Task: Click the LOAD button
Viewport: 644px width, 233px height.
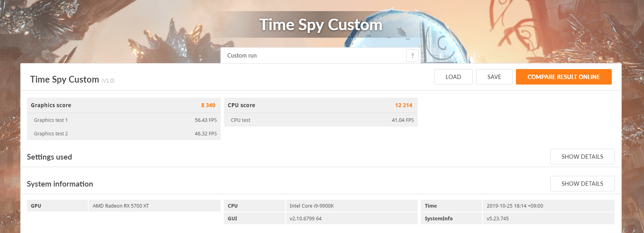Action: [453, 77]
